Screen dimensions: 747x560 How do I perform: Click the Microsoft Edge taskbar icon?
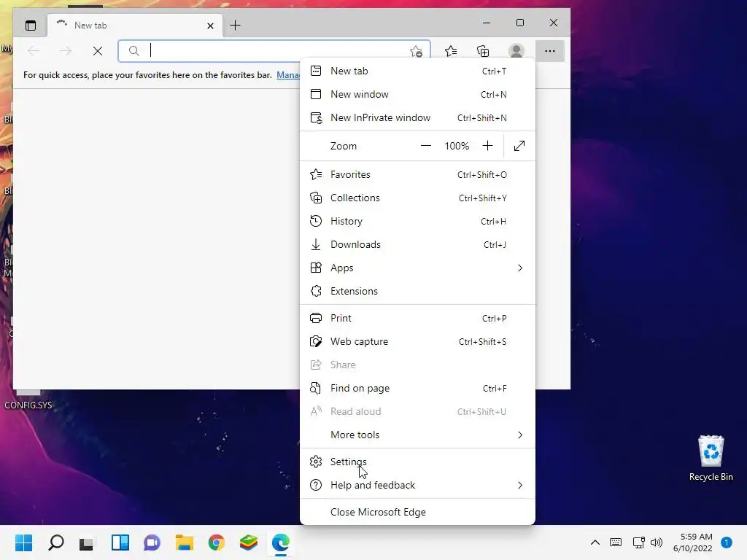(281, 542)
